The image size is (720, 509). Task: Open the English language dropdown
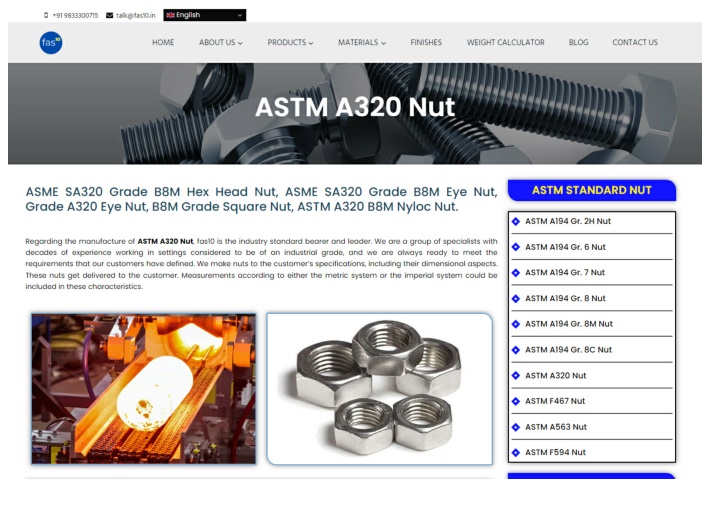(x=204, y=15)
